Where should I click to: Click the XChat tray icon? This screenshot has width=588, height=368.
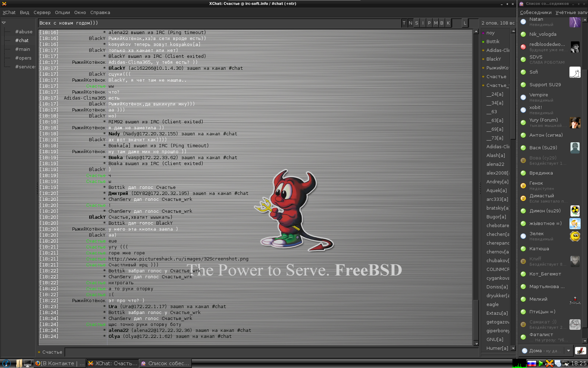point(549,363)
